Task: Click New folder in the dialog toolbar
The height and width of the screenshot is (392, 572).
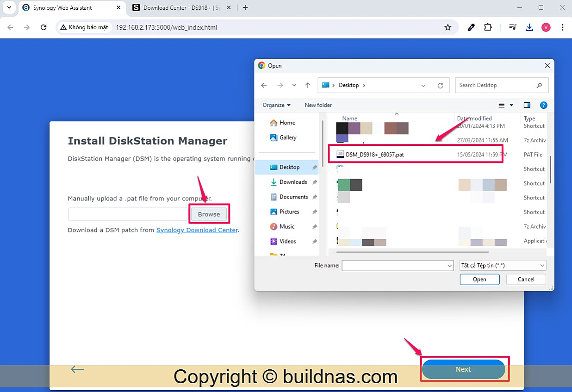Action: (318, 105)
